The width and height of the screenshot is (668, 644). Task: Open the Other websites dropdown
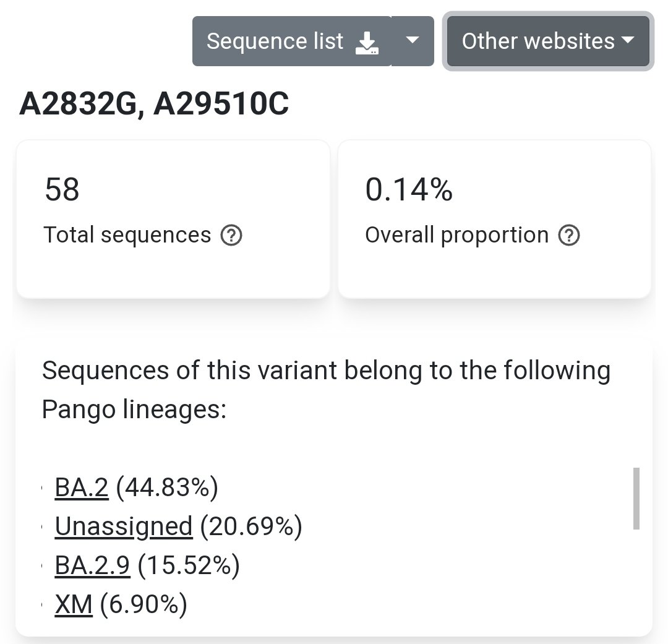click(538, 41)
